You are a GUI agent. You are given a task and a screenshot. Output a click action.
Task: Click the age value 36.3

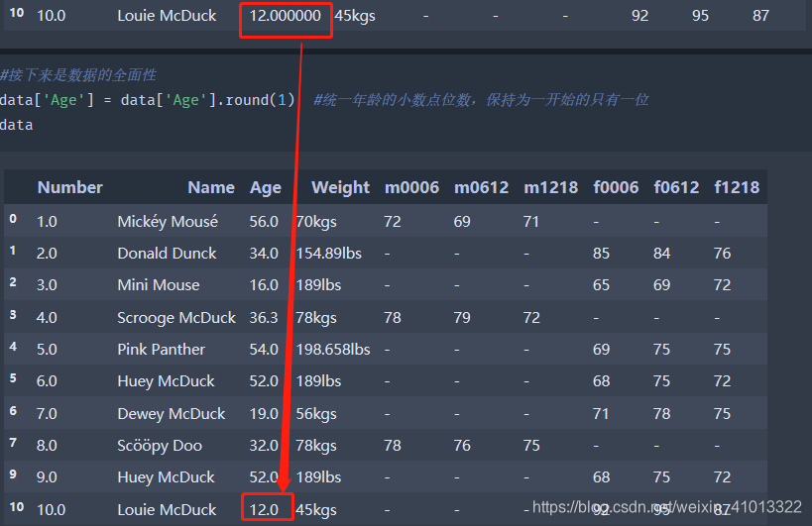tap(264, 318)
